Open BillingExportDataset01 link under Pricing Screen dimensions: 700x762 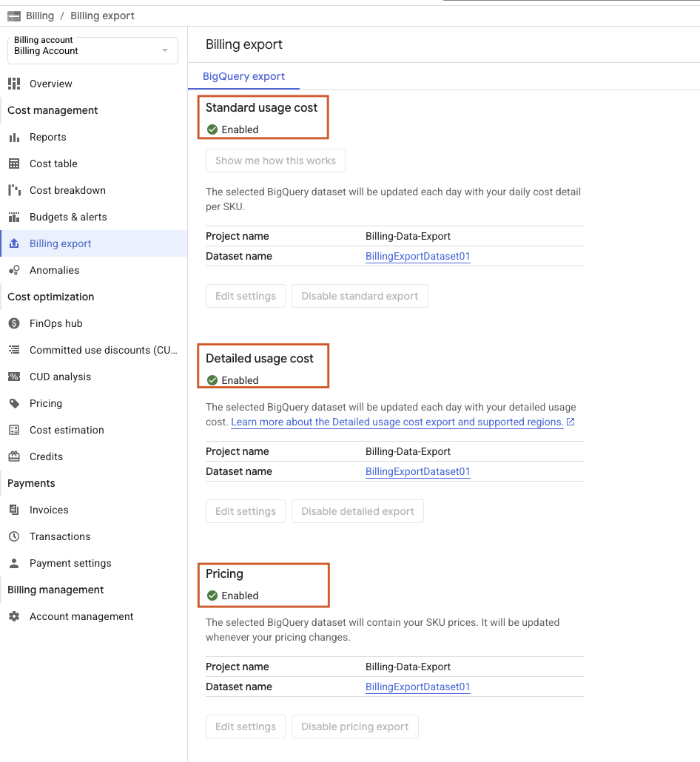click(417, 687)
